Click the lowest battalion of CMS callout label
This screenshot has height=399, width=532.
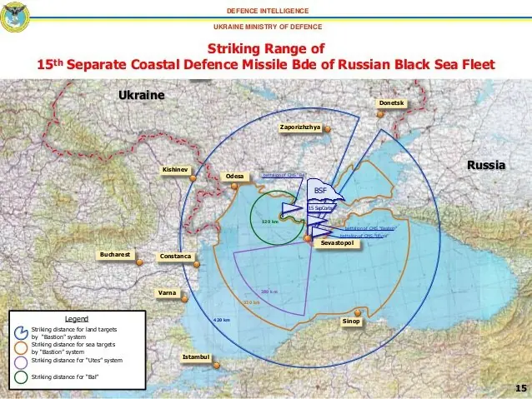click(x=364, y=236)
